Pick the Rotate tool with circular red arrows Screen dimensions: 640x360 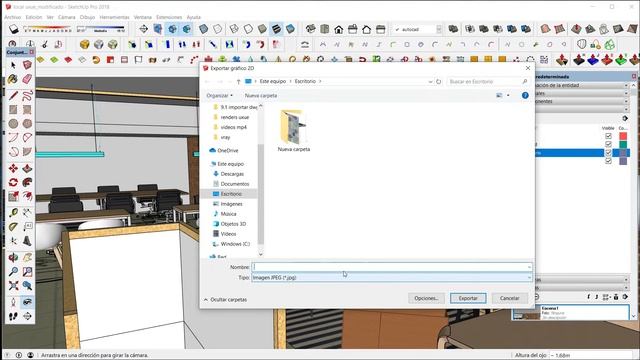tap(13, 182)
